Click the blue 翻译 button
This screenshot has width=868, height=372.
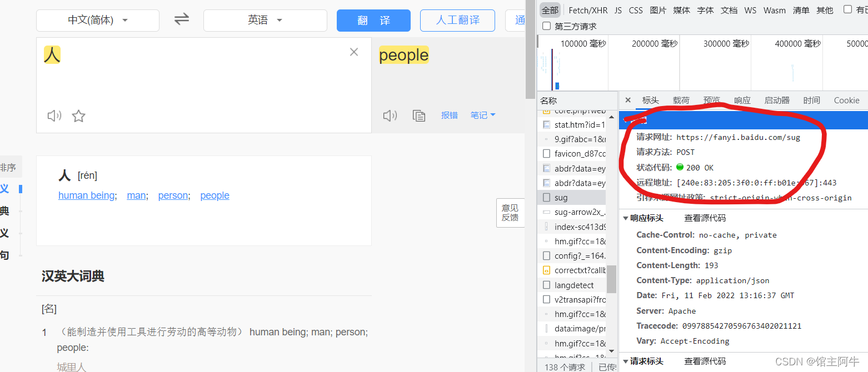click(373, 19)
